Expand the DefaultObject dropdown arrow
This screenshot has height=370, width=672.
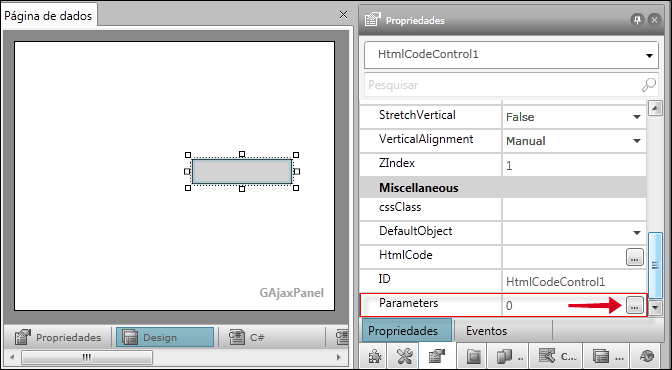637,233
